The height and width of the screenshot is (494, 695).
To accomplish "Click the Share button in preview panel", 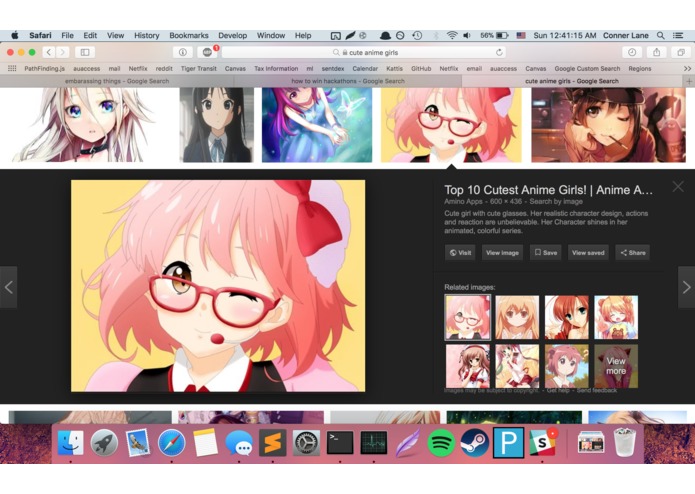I will click(633, 253).
